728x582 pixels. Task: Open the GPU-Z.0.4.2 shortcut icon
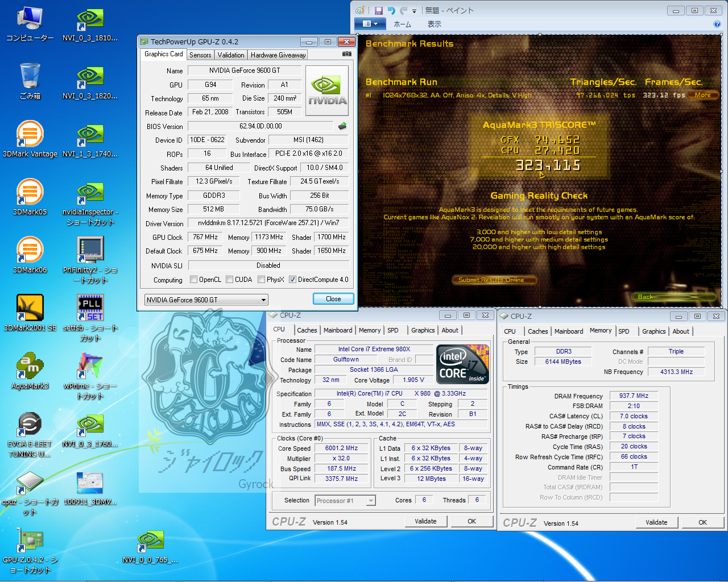coord(30,551)
